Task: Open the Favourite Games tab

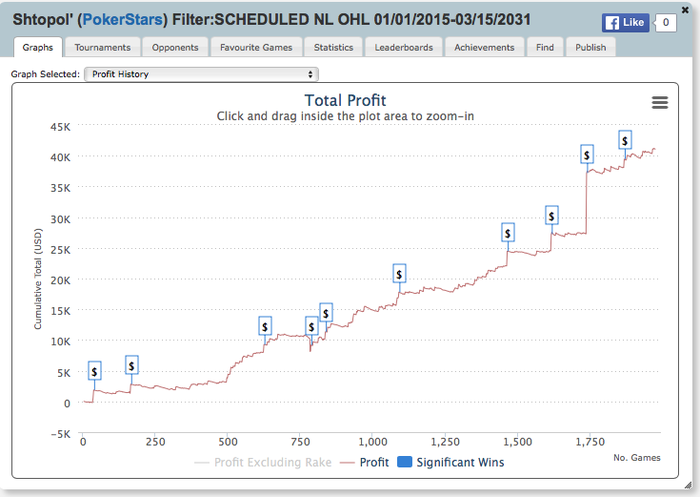Action: 256,47
